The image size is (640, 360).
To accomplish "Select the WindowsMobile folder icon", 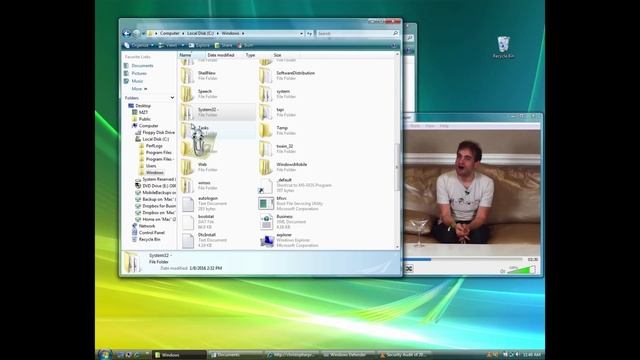I will click(266, 167).
